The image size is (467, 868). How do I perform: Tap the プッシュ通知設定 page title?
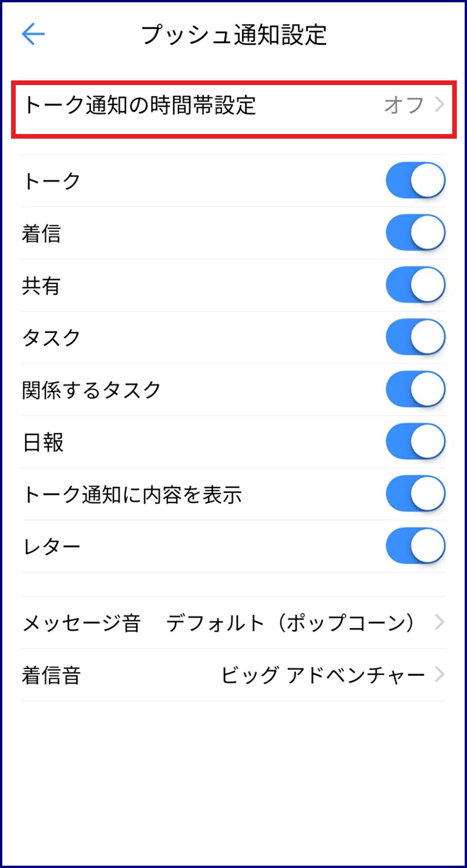pos(234,35)
